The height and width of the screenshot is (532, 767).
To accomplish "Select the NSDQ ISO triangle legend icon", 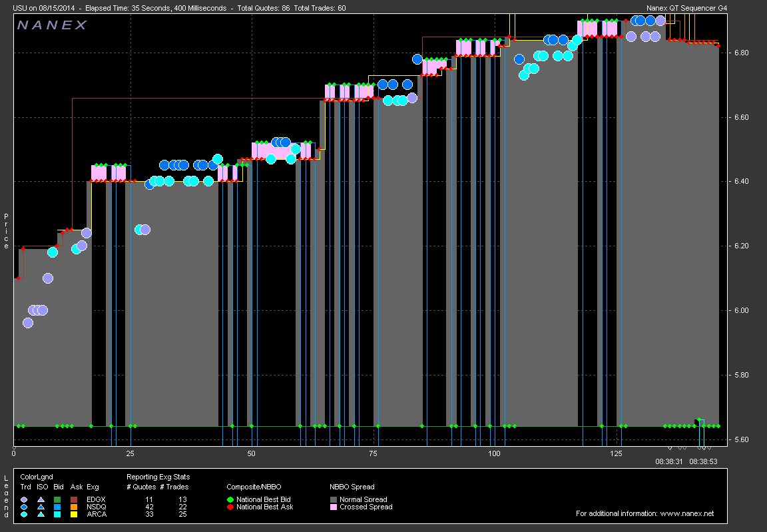I will 41,507.
